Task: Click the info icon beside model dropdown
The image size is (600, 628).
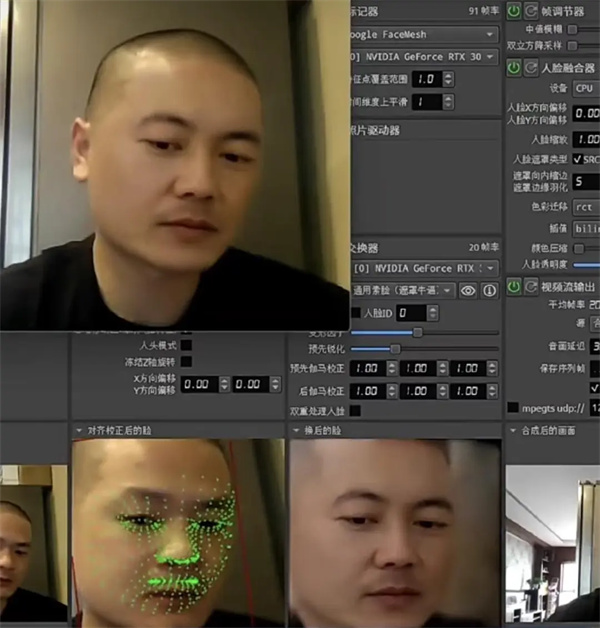Action: pyautogui.click(x=489, y=290)
